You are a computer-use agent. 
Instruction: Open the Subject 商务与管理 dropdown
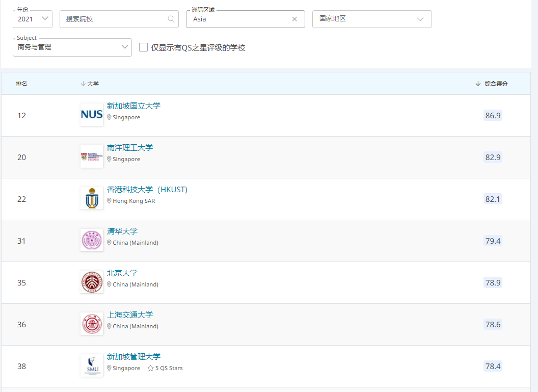coord(72,47)
